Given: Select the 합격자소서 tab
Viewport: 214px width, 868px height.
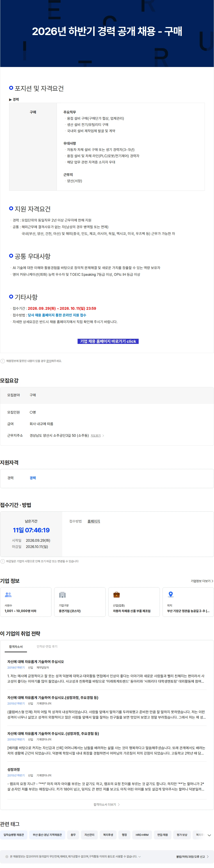Looking at the screenshot, I should 16,647.
